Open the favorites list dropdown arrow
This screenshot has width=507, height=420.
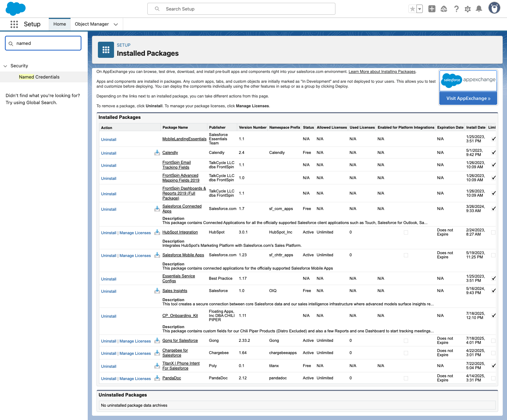[420, 9]
